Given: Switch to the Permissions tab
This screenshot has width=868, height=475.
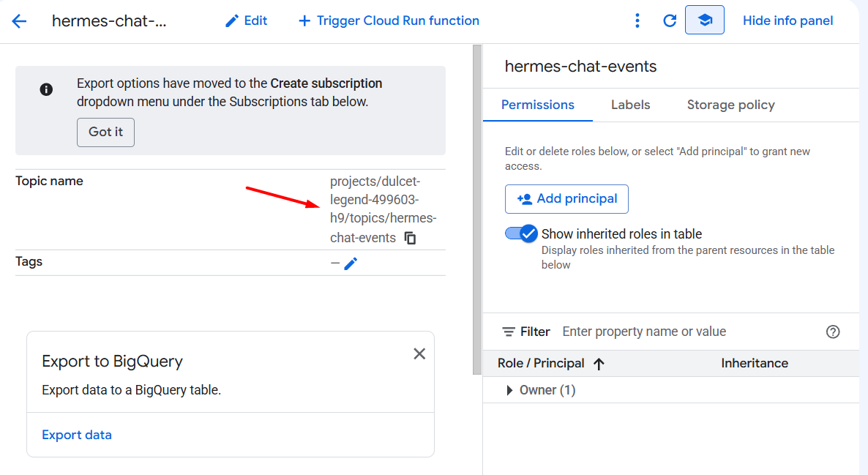Looking at the screenshot, I should (x=537, y=105).
